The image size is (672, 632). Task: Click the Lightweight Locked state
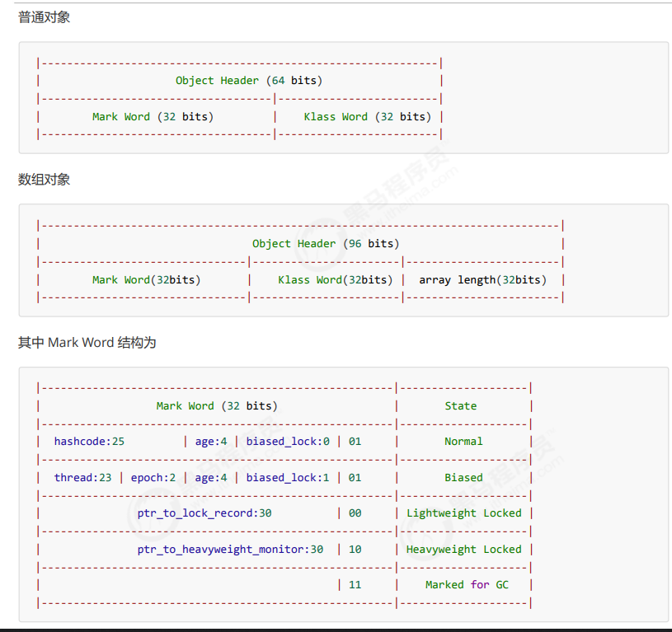coord(463,513)
